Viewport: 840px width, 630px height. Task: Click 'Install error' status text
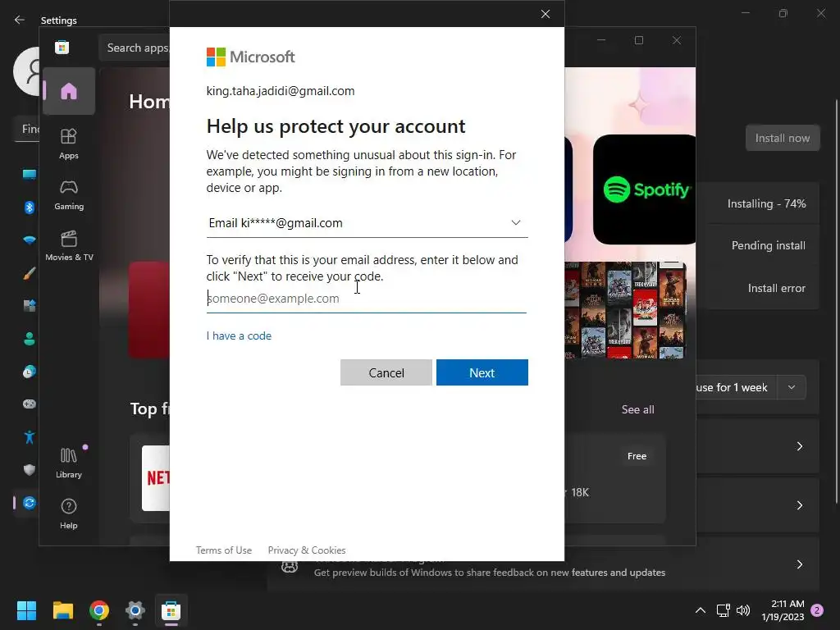(776, 288)
